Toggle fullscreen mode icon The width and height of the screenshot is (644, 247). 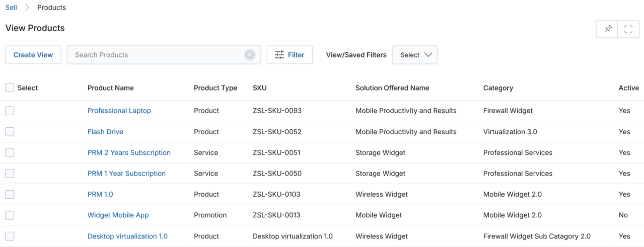coord(628,29)
